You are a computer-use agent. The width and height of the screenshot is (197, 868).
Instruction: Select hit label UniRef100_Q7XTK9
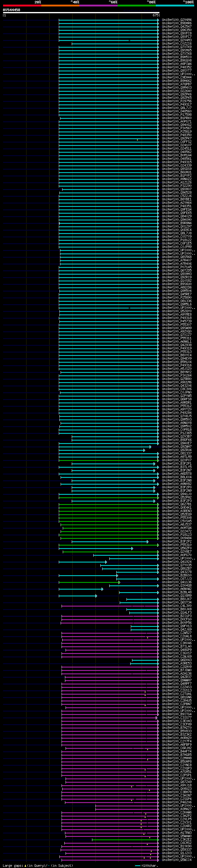coord(177,47)
